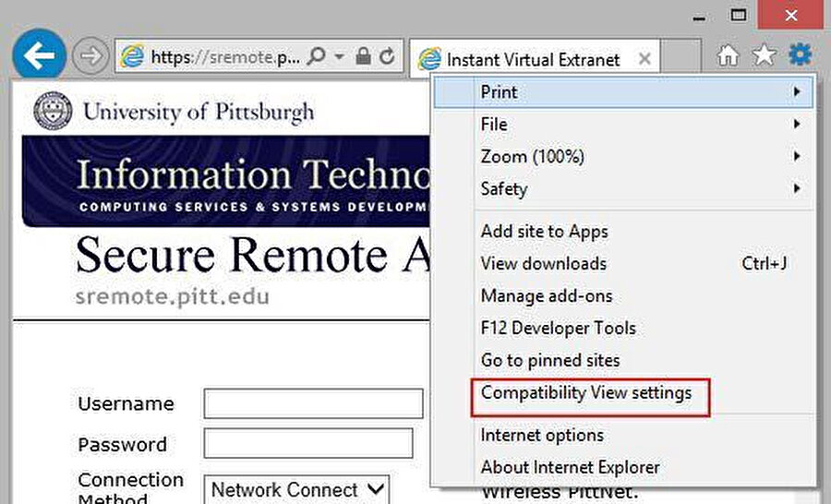Refresh the page with the reload icon
Image resolution: width=831 pixels, height=504 pixels.
point(388,55)
